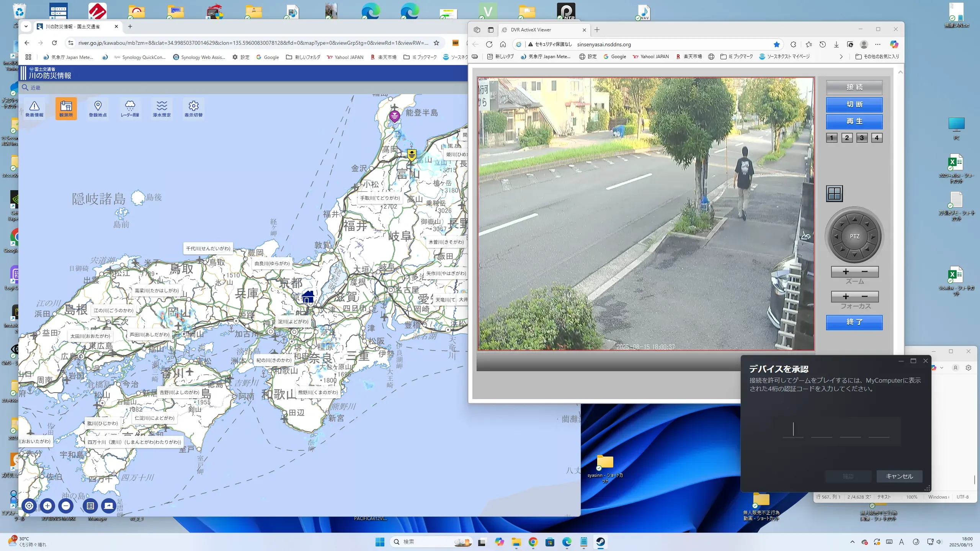980x551 pixels.
Task: Show hidden system tray icons
Action: [852, 542]
